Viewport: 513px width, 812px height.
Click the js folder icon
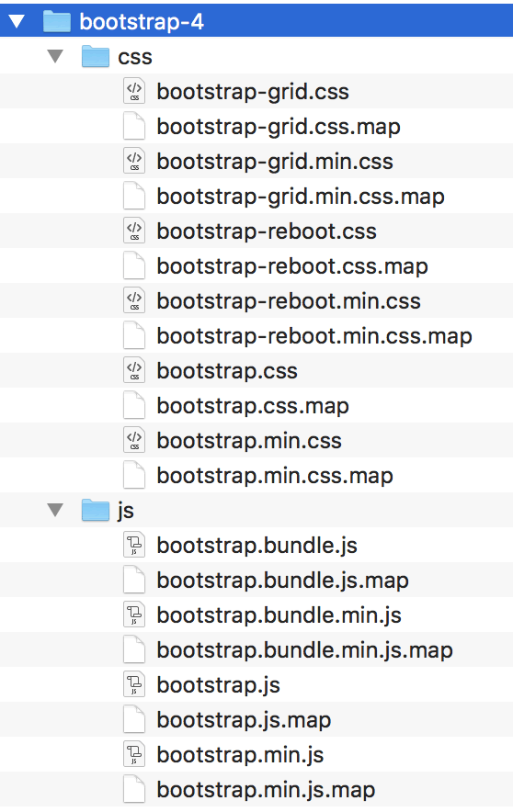point(96,510)
